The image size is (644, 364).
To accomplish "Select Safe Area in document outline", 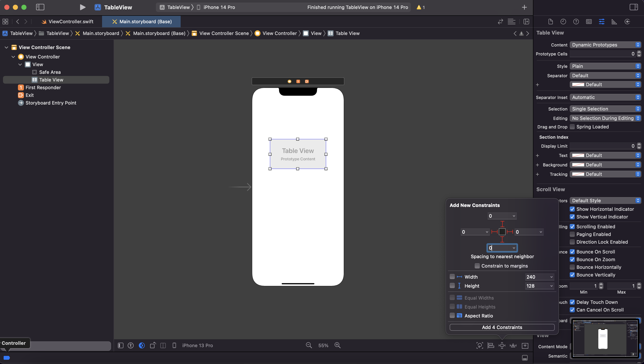I will 50,72.
